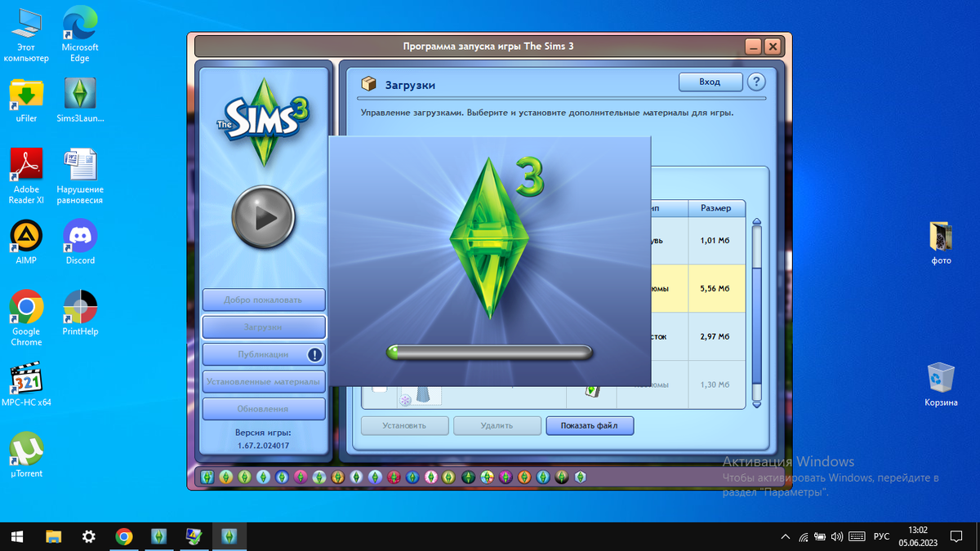This screenshot has width=980, height=551.
Task: Open the Google Chrome desktop shortcut
Action: 26,318
